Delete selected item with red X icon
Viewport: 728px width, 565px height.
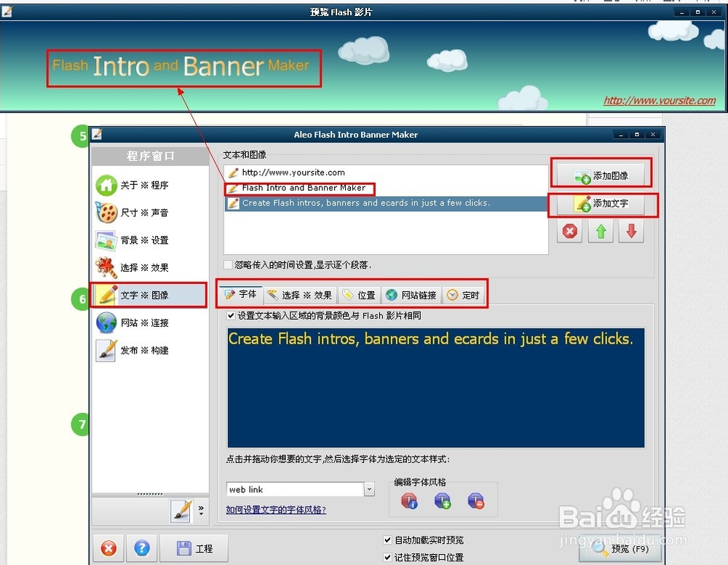click(570, 232)
